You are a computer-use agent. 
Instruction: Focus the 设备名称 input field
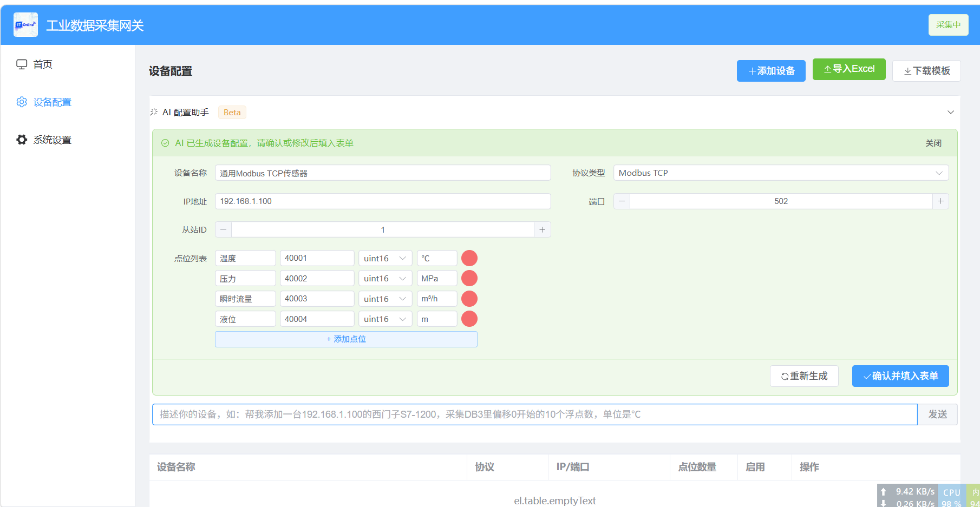383,173
